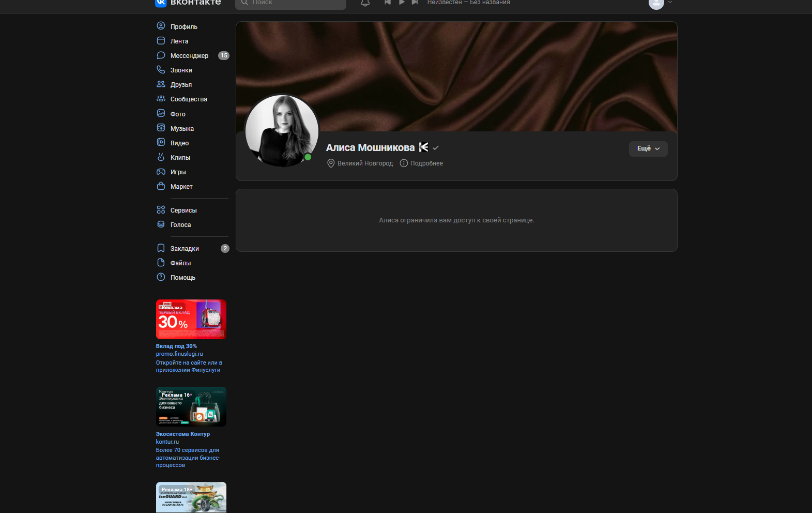Open the Games (Игры) section

pos(178,172)
